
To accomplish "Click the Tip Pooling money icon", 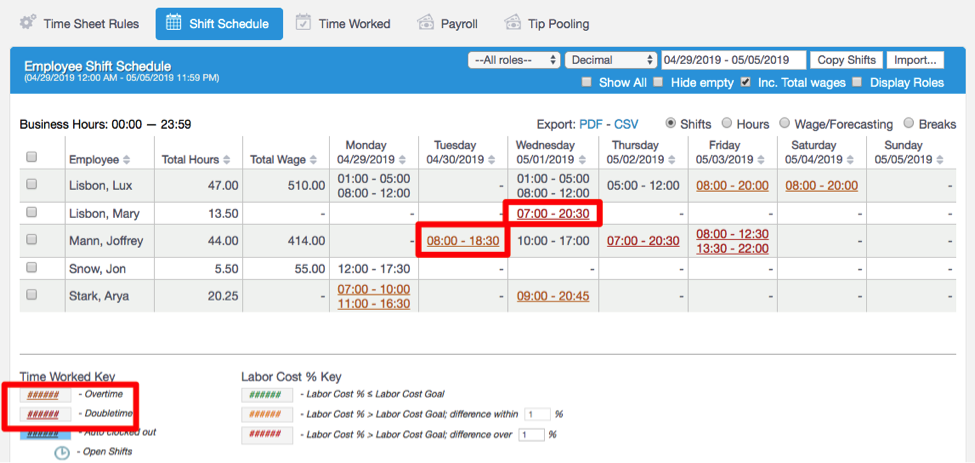I will coord(512,24).
